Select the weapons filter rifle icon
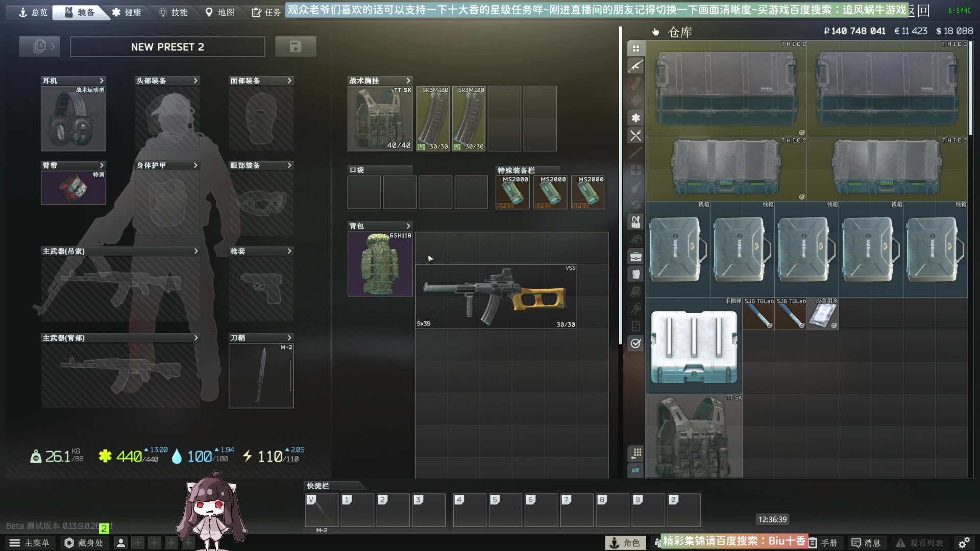This screenshot has height=551, width=980. [635, 66]
